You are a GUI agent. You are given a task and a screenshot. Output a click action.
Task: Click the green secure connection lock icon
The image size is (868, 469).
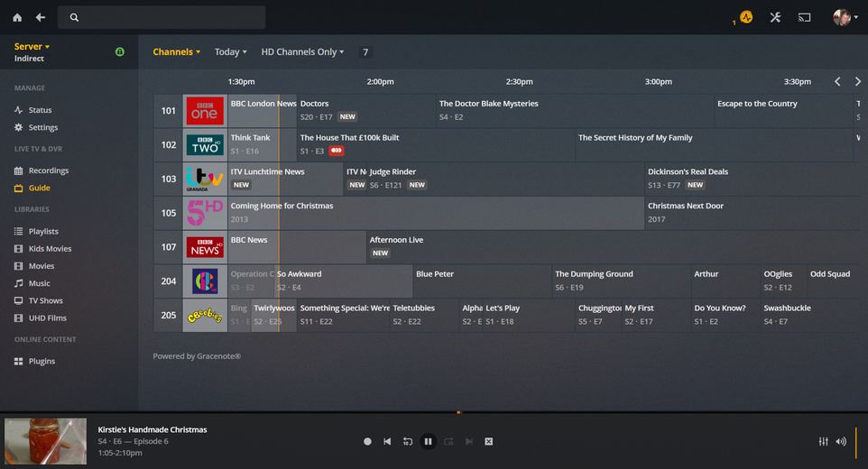(120, 51)
